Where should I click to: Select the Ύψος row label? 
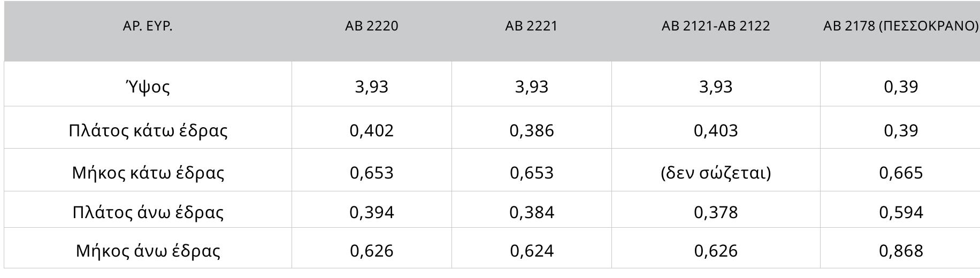tap(148, 87)
